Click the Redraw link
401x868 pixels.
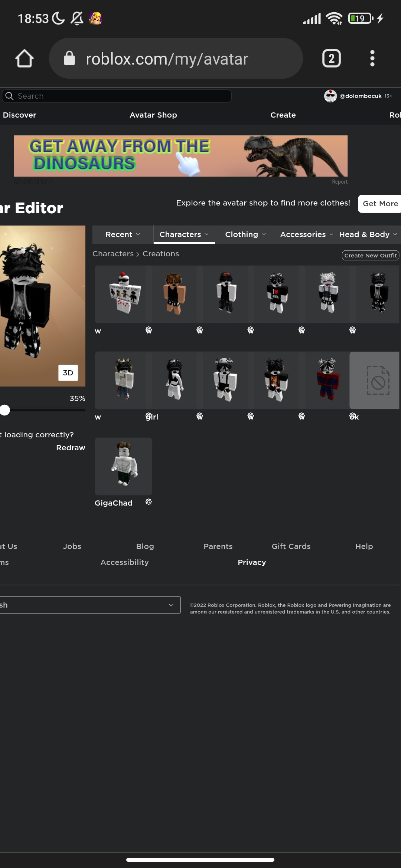click(x=71, y=448)
